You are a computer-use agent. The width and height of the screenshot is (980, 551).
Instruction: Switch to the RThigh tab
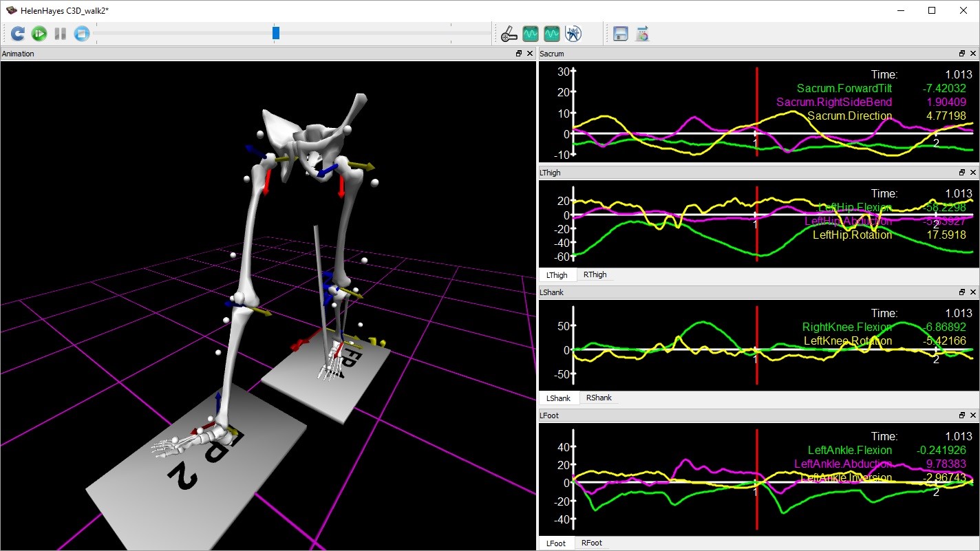click(595, 275)
